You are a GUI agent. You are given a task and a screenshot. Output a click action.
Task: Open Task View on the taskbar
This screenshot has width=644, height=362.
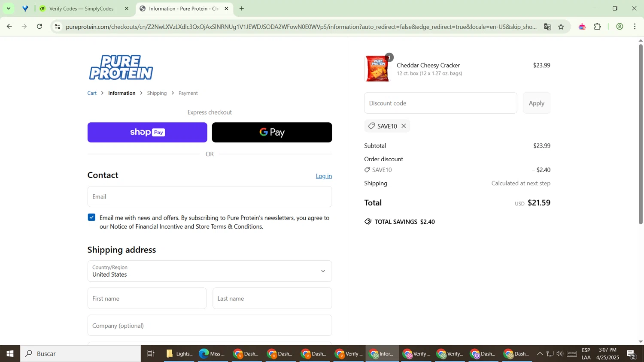click(x=151, y=354)
